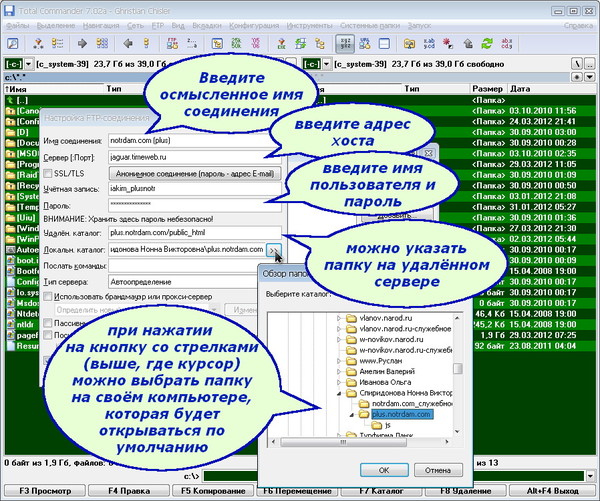Viewport: 600px width, 501px height.
Task: Collapse the 'Спиридонова Нонна' tree node
Action: 339,393
